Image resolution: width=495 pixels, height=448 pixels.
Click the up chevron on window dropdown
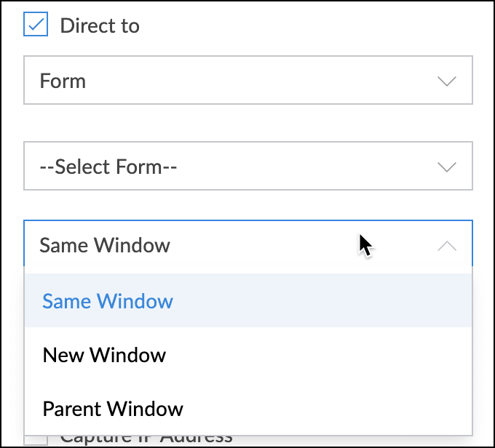(x=447, y=246)
